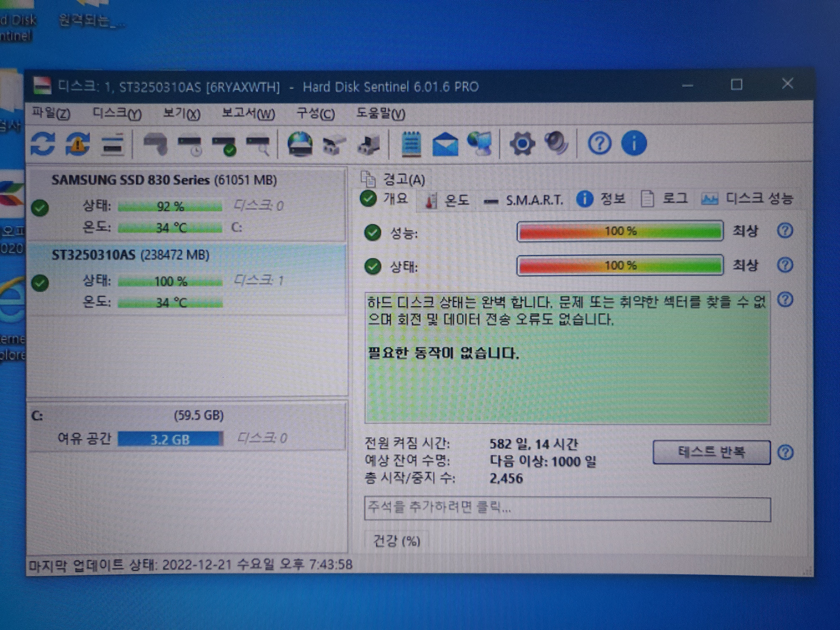
Task: Click help icon beside 상태 bar
Action: [785, 265]
